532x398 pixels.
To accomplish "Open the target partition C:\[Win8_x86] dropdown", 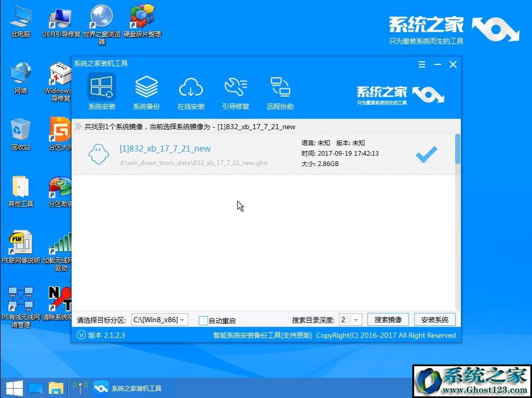I will coord(159,320).
